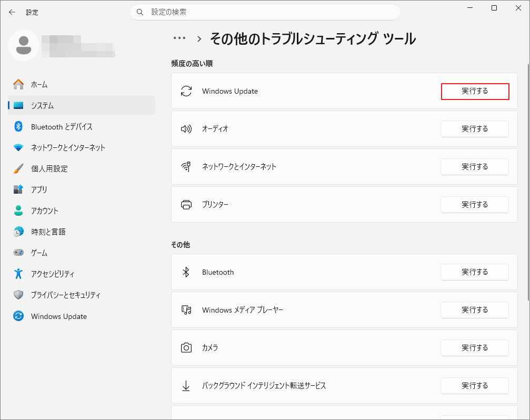Run the Windows メディア プレーヤー troubleshooter
Image resolution: width=530 pixels, height=420 pixels.
475,310
